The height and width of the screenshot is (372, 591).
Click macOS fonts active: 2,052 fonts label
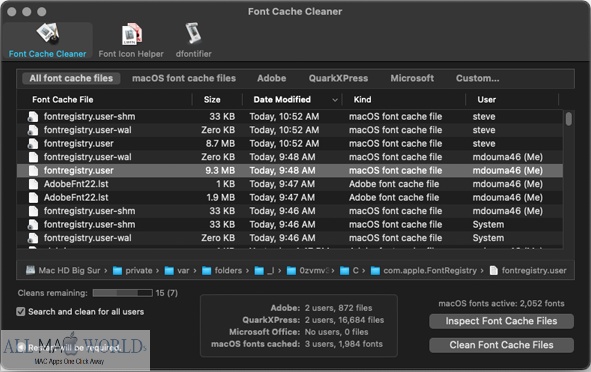point(501,303)
